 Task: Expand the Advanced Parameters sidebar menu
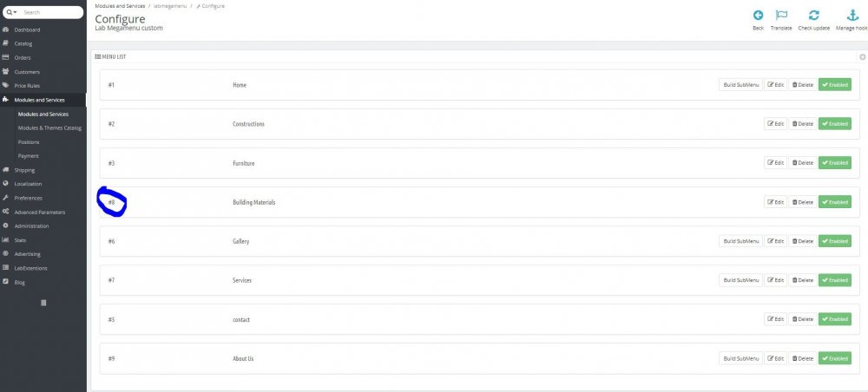point(39,212)
